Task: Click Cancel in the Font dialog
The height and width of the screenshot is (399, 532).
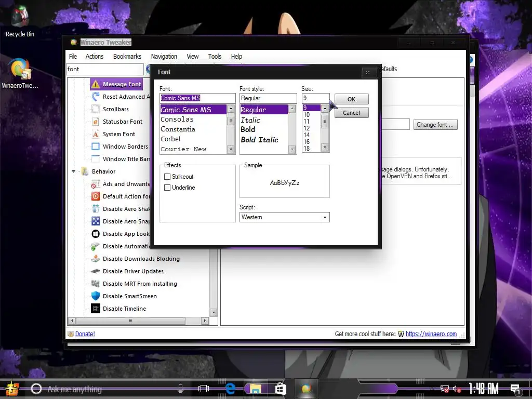Action: [352, 113]
